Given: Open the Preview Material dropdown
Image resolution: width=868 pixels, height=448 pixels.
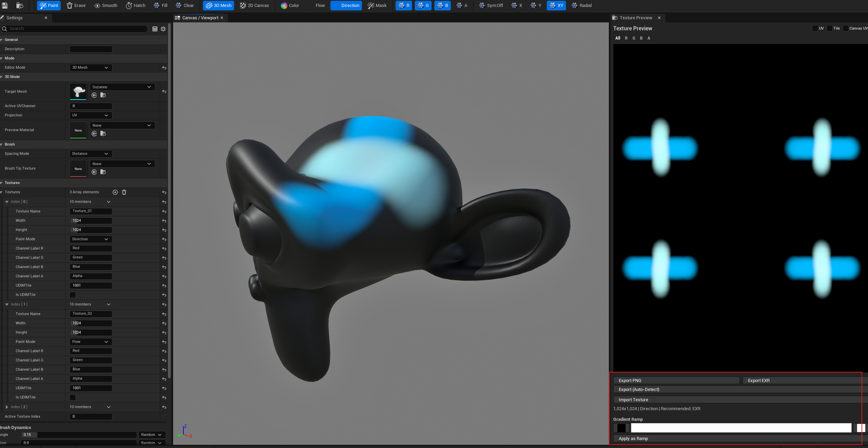Looking at the screenshot, I should (x=122, y=125).
